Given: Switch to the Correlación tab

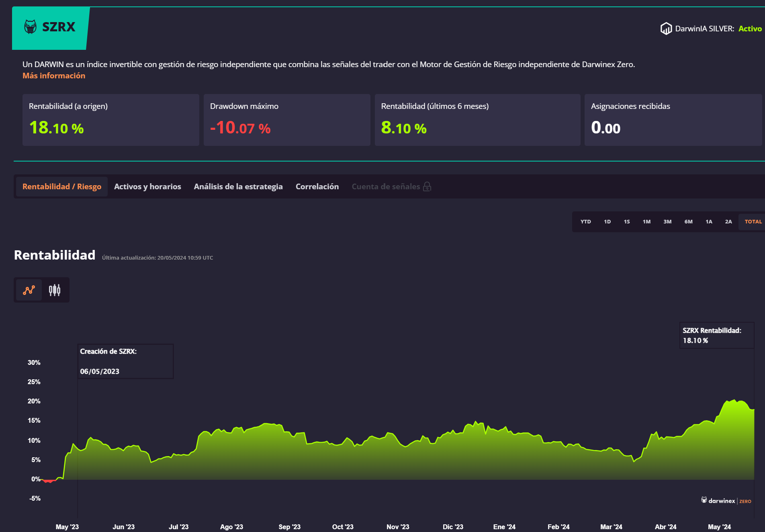Looking at the screenshot, I should pos(317,186).
